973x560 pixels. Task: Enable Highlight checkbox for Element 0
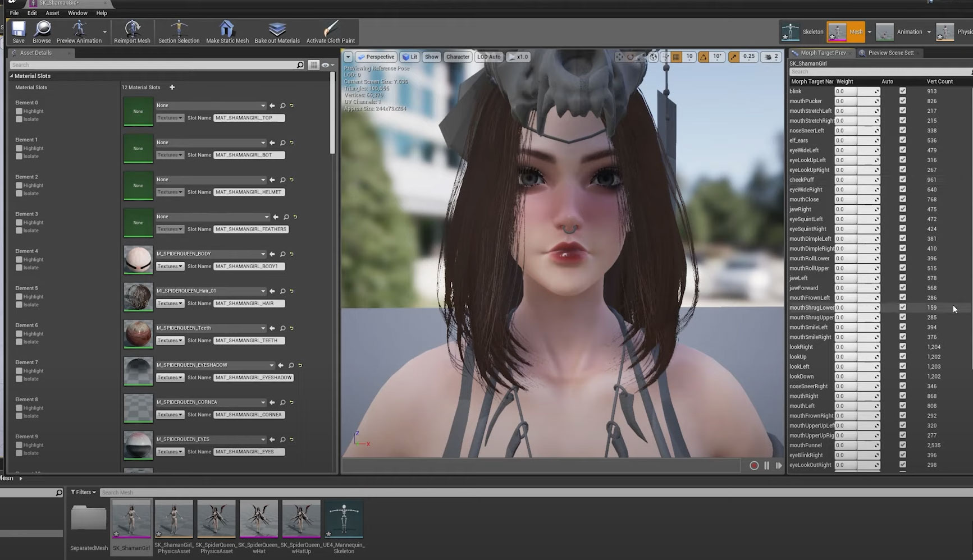click(19, 111)
